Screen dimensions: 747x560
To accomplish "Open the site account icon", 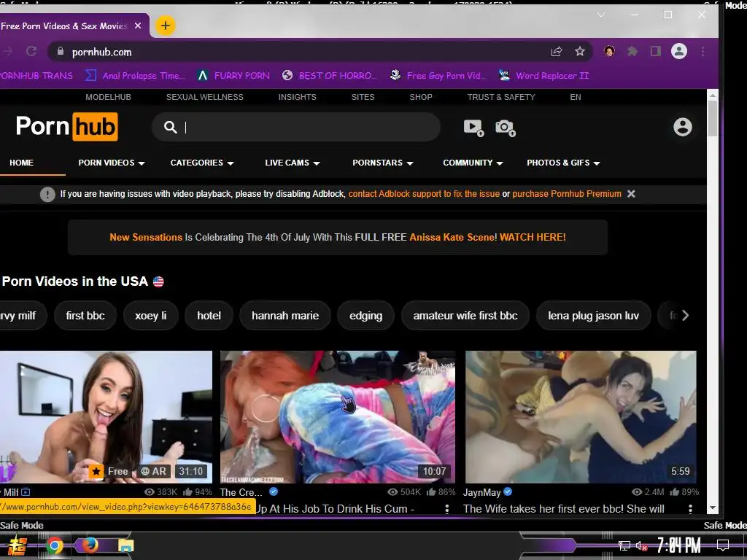I will [682, 127].
